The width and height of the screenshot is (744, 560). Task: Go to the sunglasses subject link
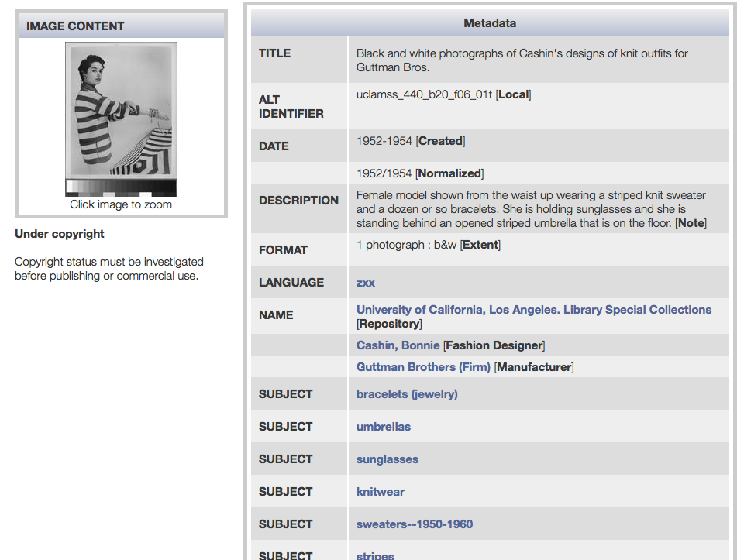pyautogui.click(x=387, y=459)
